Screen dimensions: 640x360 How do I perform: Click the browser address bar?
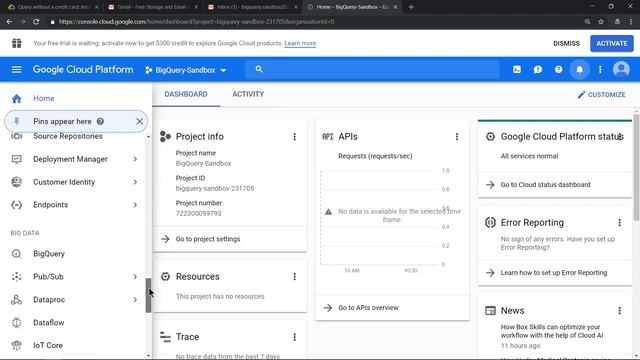pyautogui.click(x=314, y=22)
